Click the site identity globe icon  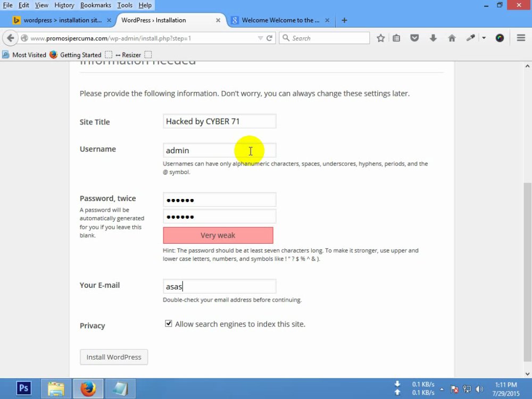point(24,38)
